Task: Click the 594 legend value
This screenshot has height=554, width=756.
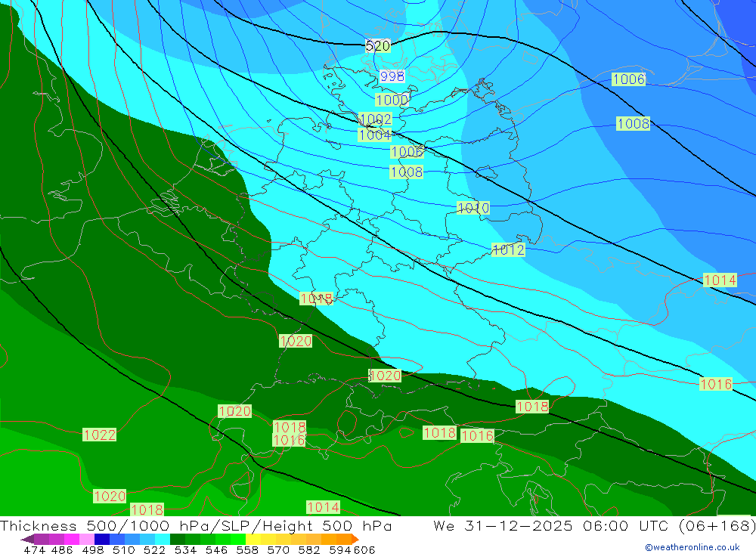Action: click(340, 549)
